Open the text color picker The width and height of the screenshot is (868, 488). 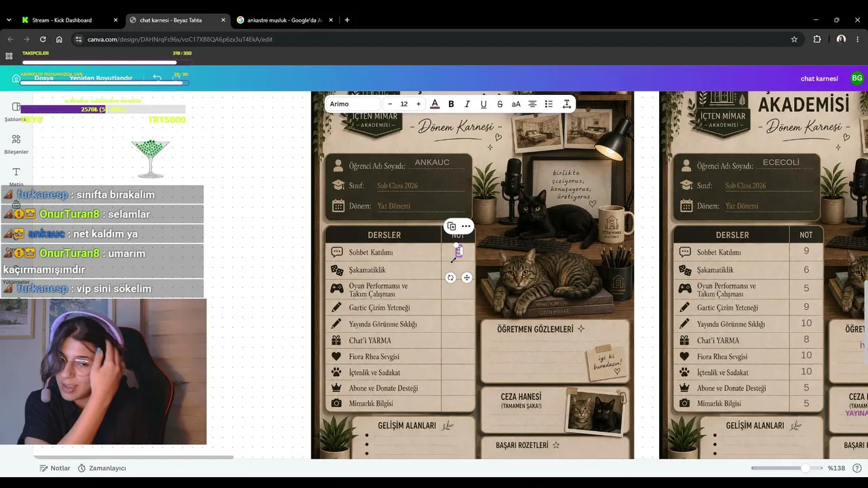435,104
